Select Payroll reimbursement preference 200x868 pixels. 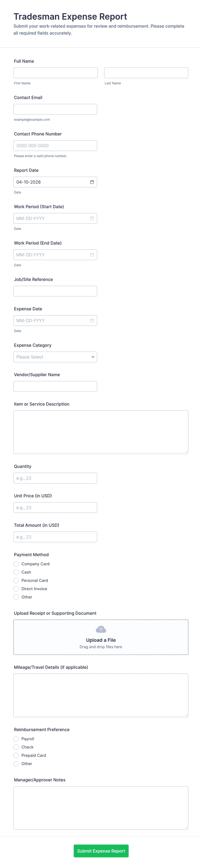[x=16, y=739]
